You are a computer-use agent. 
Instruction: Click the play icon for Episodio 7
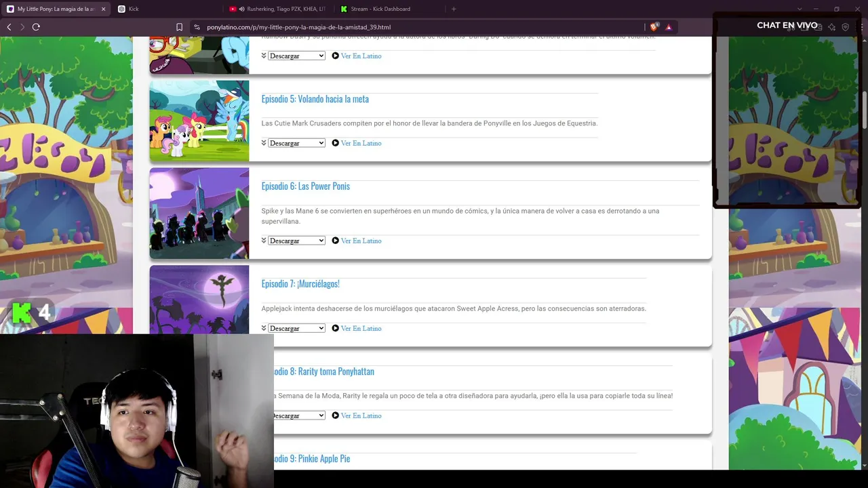coord(335,328)
